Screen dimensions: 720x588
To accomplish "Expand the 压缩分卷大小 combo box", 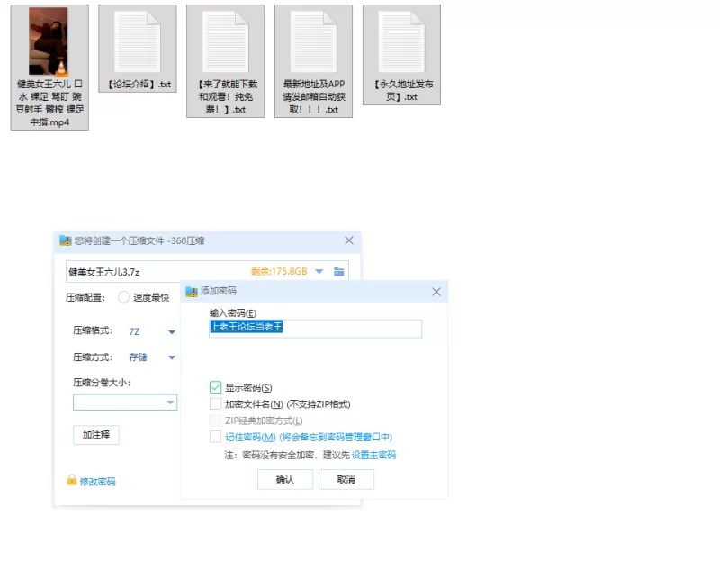I will (x=125, y=403).
